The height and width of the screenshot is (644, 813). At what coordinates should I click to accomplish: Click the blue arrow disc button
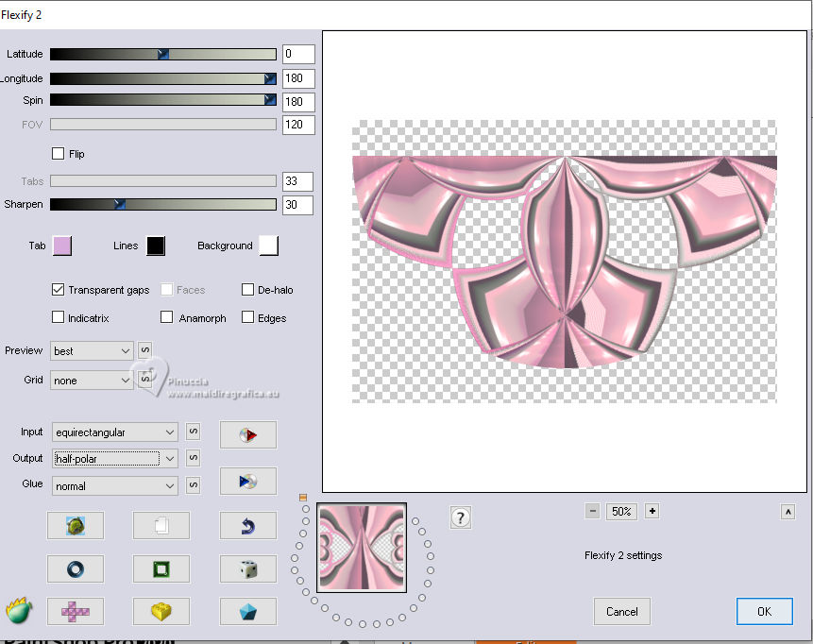tap(247, 482)
